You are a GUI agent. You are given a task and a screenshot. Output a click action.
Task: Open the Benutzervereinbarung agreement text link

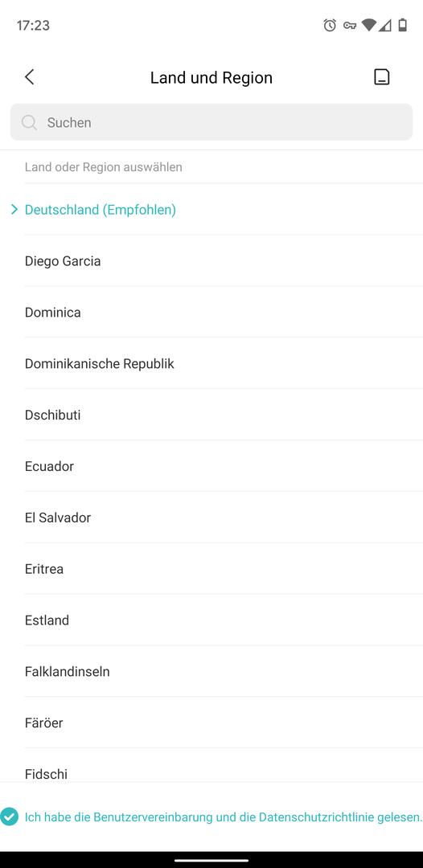154,817
